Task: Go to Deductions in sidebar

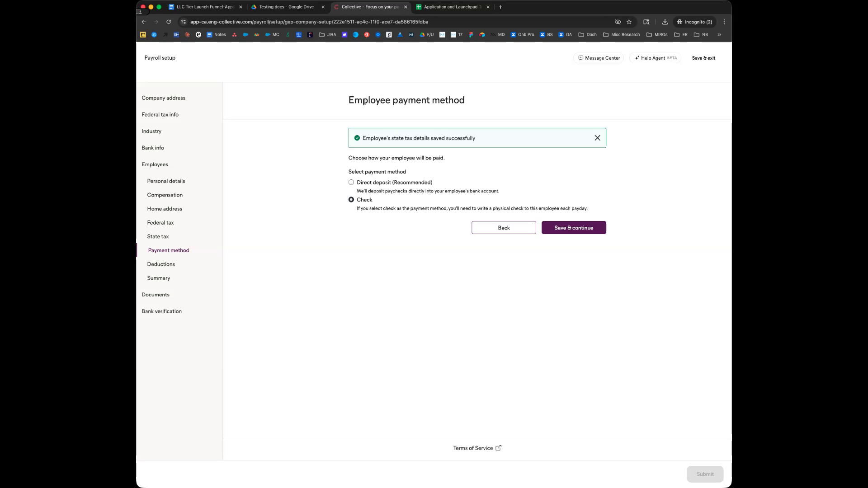Action: pyautogui.click(x=161, y=264)
